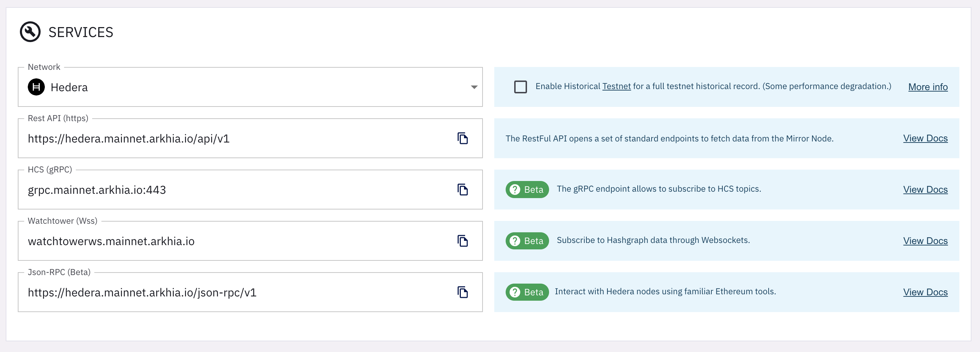The width and height of the screenshot is (980, 352).
Task: Click the SERVICES heading
Action: click(x=81, y=32)
